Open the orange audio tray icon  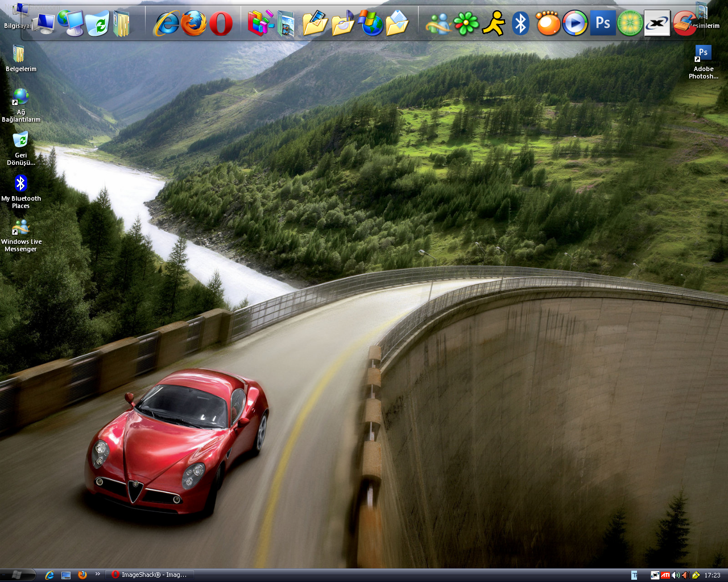pos(685,575)
